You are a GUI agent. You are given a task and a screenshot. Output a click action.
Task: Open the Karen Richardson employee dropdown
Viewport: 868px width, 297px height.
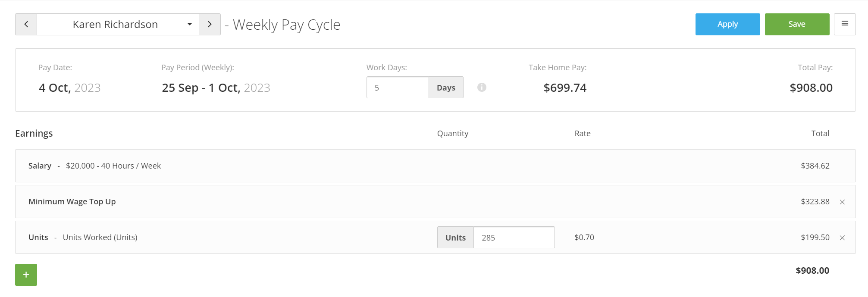point(118,24)
